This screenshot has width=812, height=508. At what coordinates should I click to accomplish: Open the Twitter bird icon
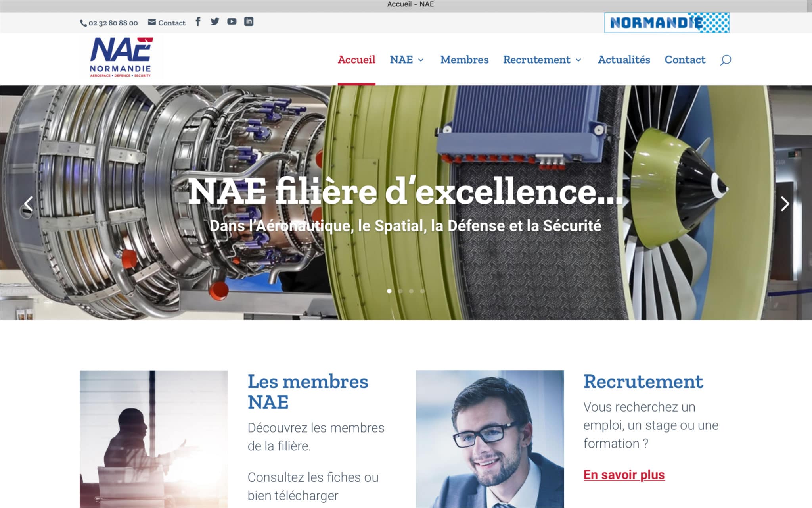click(x=214, y=21)
